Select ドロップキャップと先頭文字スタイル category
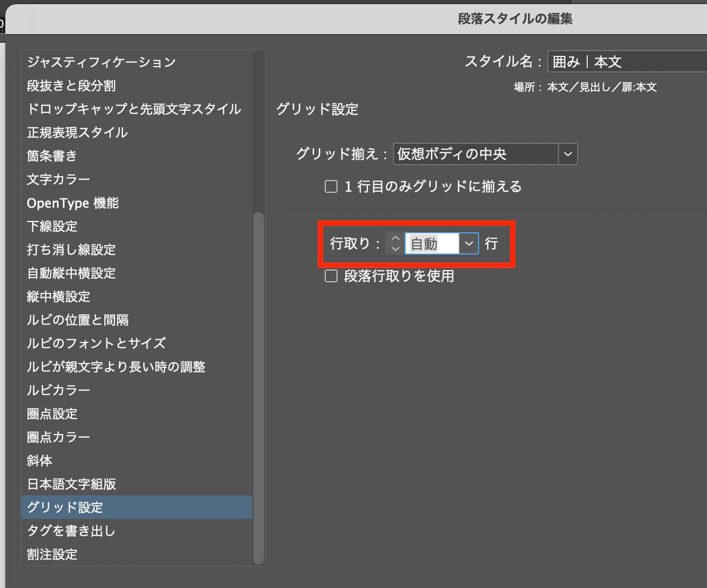Viewport: 707px width, 588px height. tap(134, 109)
